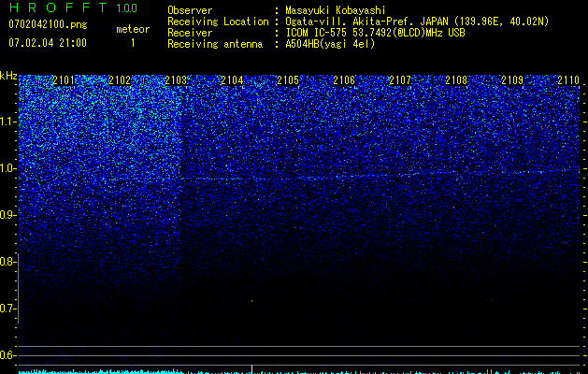Click the 2109 time marker
This screenshot has height=374, width=588.
click(512, 79)
